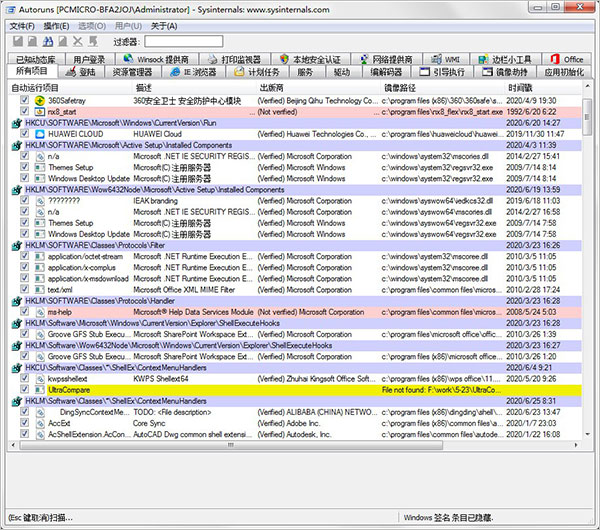Click the vertical scrollbar up arrow
600x530 pixels.
click(587, 86)
